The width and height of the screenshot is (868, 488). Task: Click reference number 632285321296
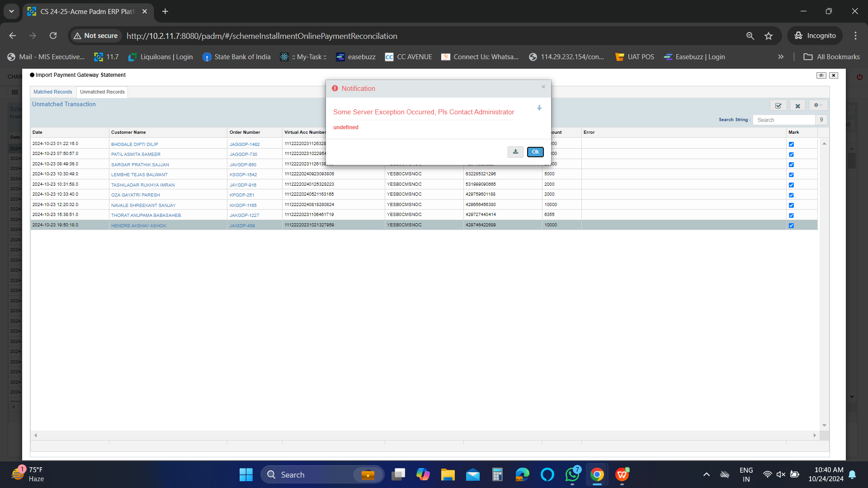[481, 174]
